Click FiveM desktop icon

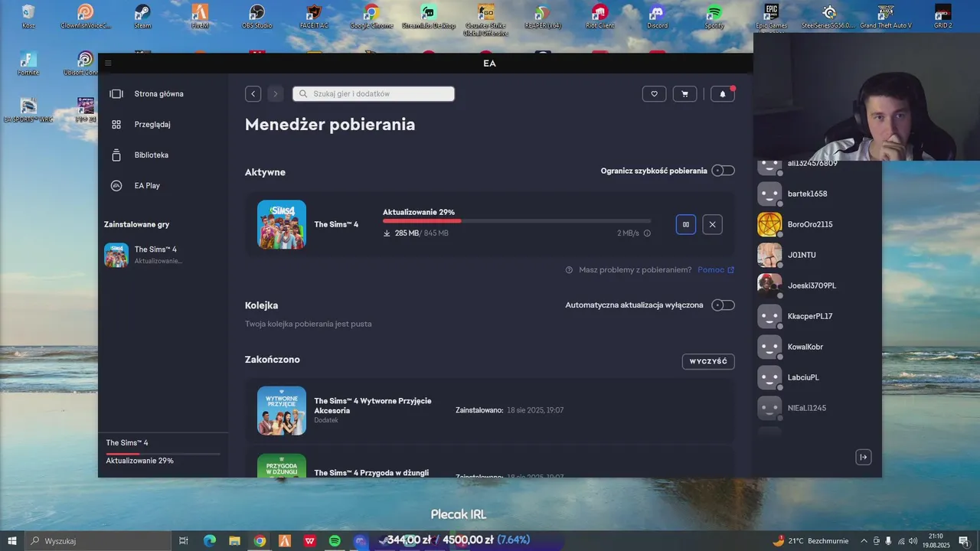click(200, 16)
